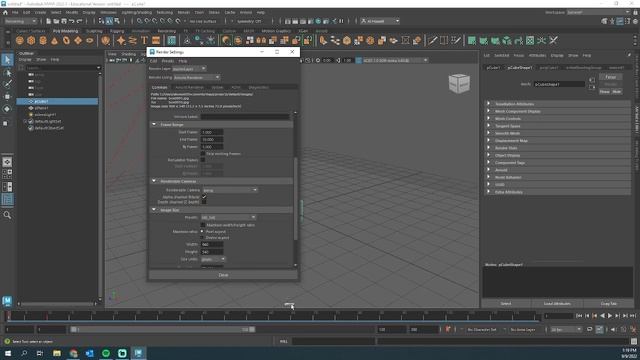Click Load Attributes button
Screen dimensions: 640x360
[x=557, y=303]
